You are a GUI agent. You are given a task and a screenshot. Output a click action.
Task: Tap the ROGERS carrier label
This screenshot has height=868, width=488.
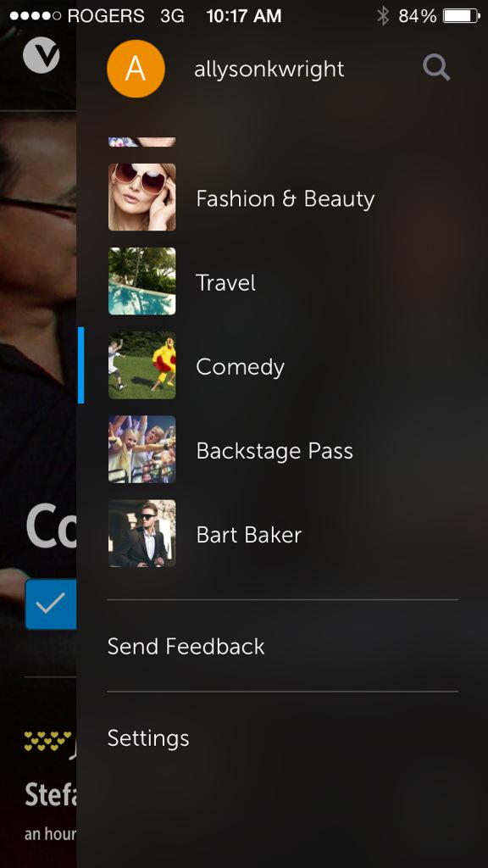point(106,16)
